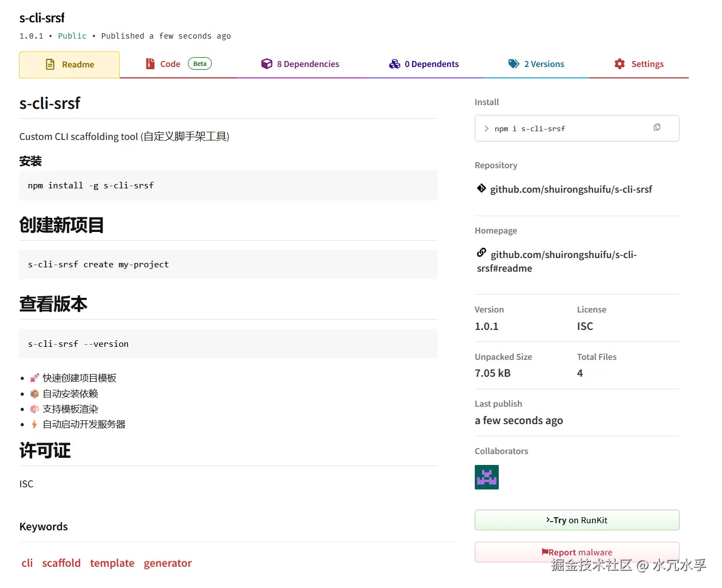722x588 pixels.
Task: Click the 快速创建项目模板 list item
Action: tap(74, 378)
